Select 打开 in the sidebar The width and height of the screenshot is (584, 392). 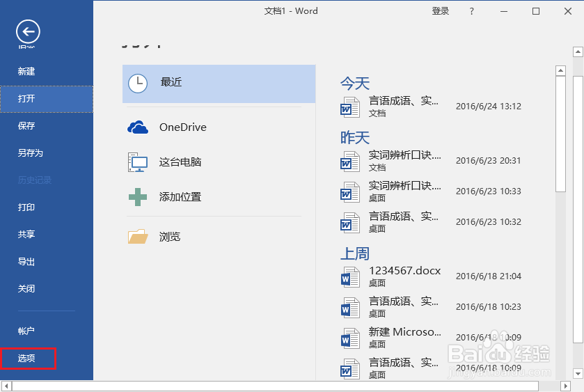(x=47, y=99)
